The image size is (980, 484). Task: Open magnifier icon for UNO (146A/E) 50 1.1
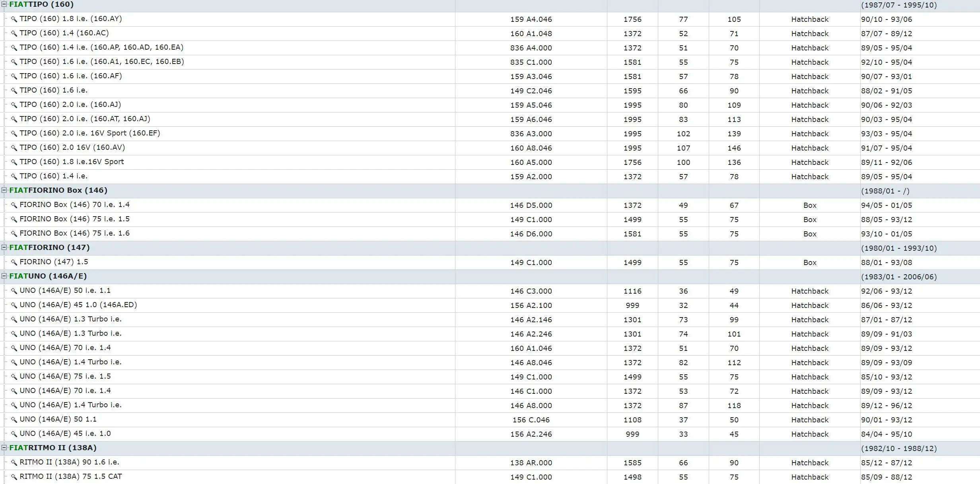[x=14, y=420]
